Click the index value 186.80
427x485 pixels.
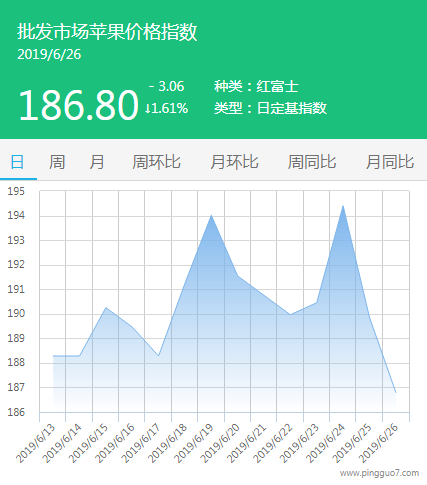point(79,105)
